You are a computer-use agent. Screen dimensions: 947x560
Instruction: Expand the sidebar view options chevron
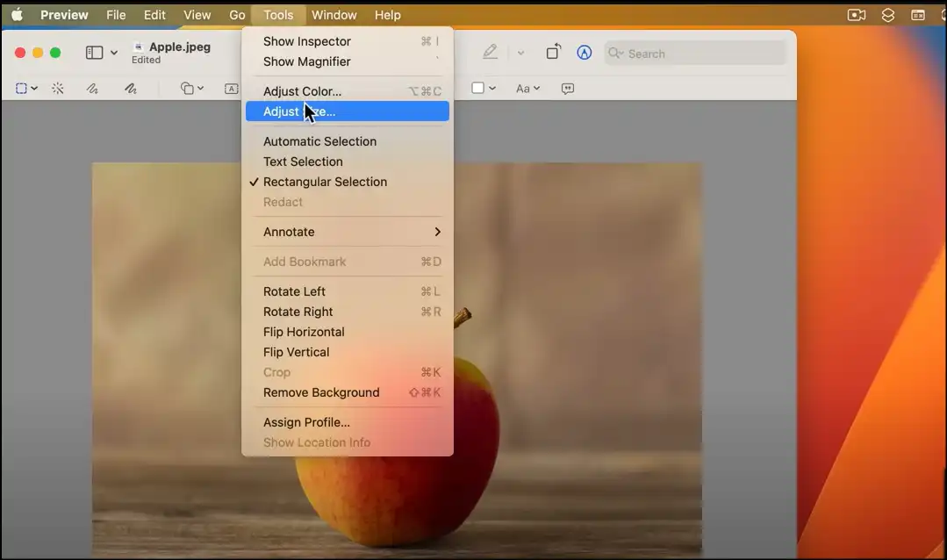click(x=114, y=53)
